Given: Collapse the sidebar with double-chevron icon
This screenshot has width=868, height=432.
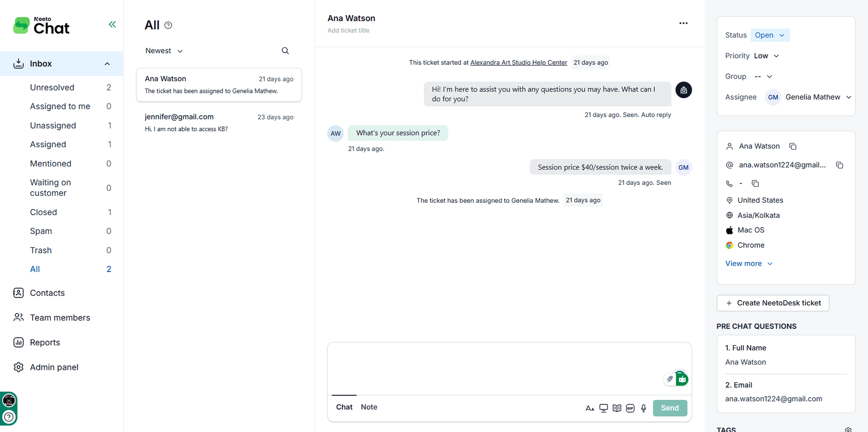Looking at the screenshot, I should tap(112, 24).
